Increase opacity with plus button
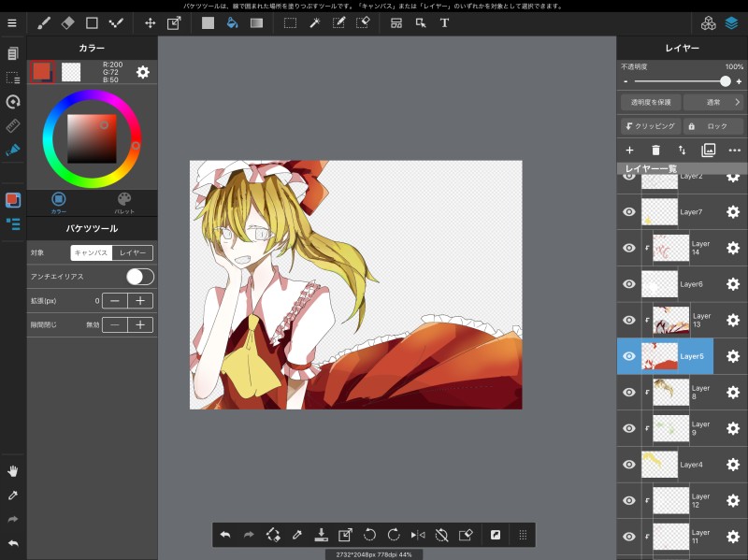The image size is (748, 560). 739,81
